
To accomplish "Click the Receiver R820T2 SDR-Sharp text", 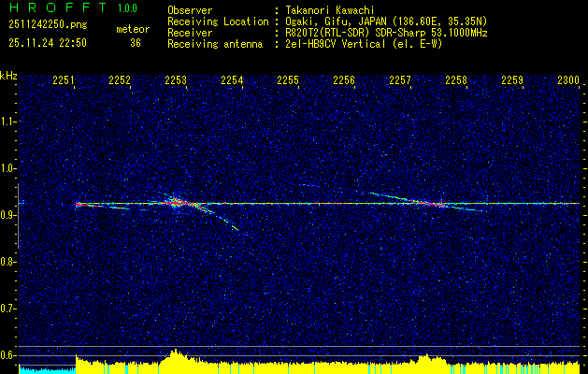I will pyautogui.click(x=386, y=33).
